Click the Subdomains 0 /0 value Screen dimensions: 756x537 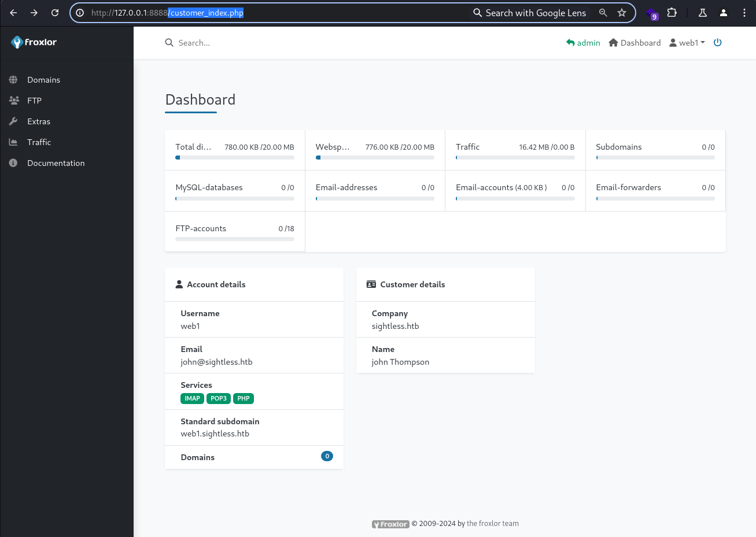point(708,147)
